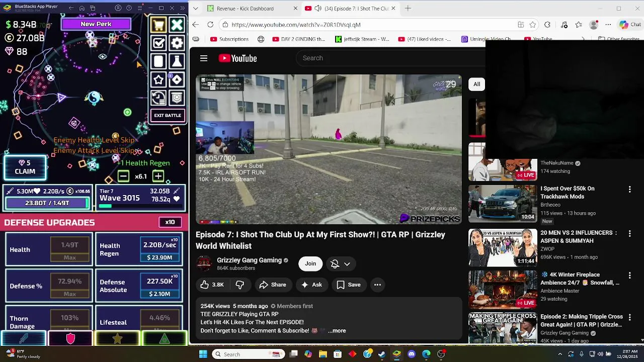644x362 pixels.
Task: Click Join channel button
Action: click(310, 263)
